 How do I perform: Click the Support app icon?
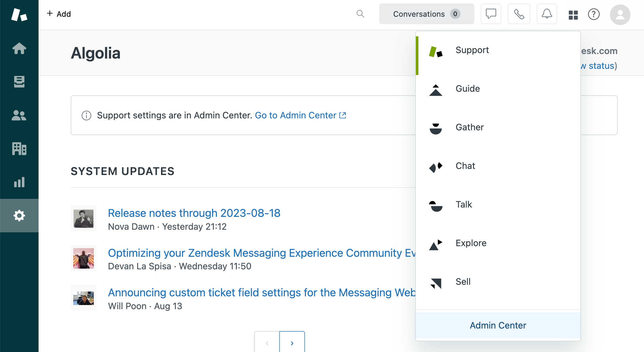pyautogui.click(x=435, y=50)
